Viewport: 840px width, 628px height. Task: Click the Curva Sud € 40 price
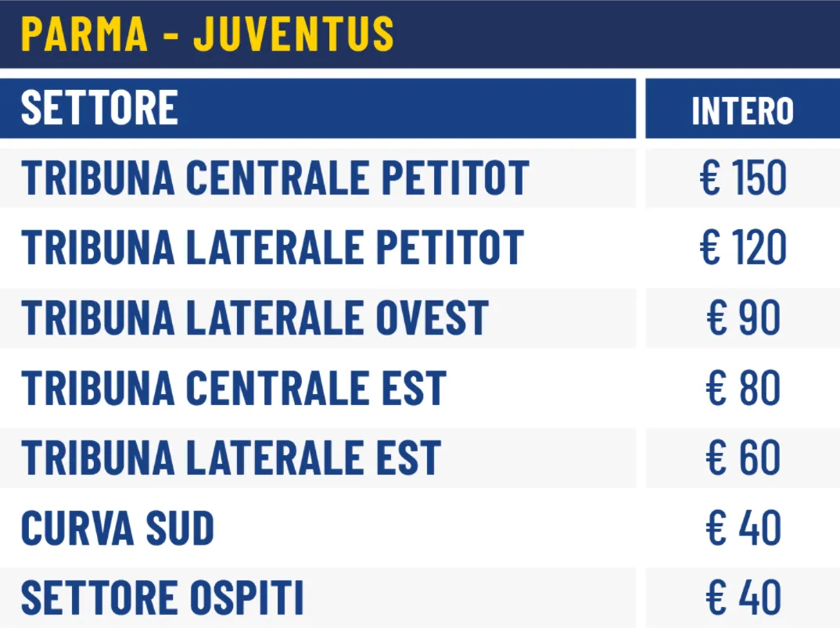point(742,529)
